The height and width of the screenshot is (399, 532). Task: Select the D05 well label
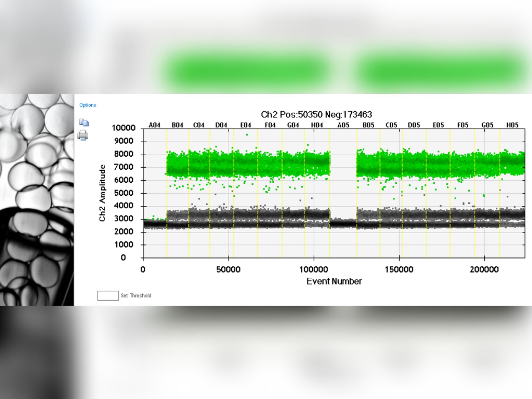pyautogui.click(x=414, y=125)
